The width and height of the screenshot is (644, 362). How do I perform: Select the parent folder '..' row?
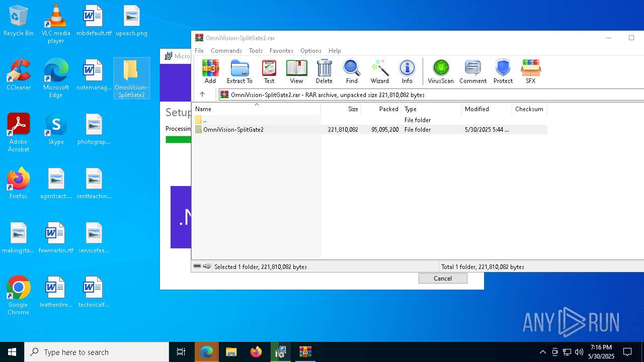point(369,120)
